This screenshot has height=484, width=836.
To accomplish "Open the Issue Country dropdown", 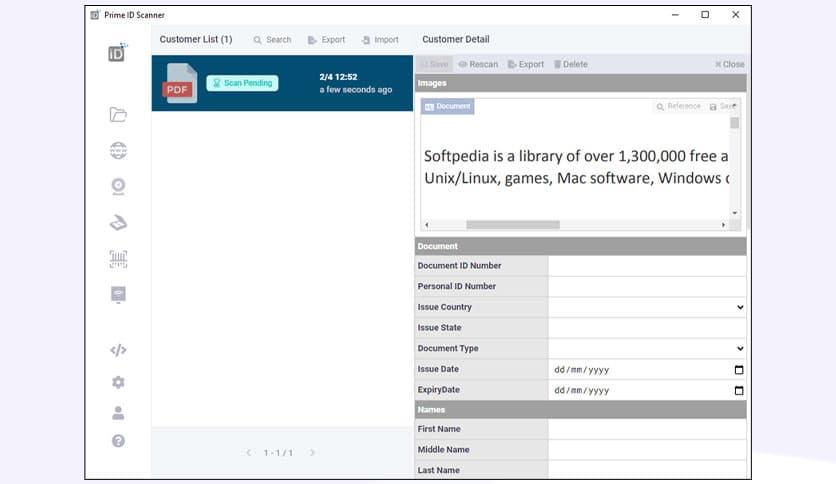I will [x=647, y=308].
